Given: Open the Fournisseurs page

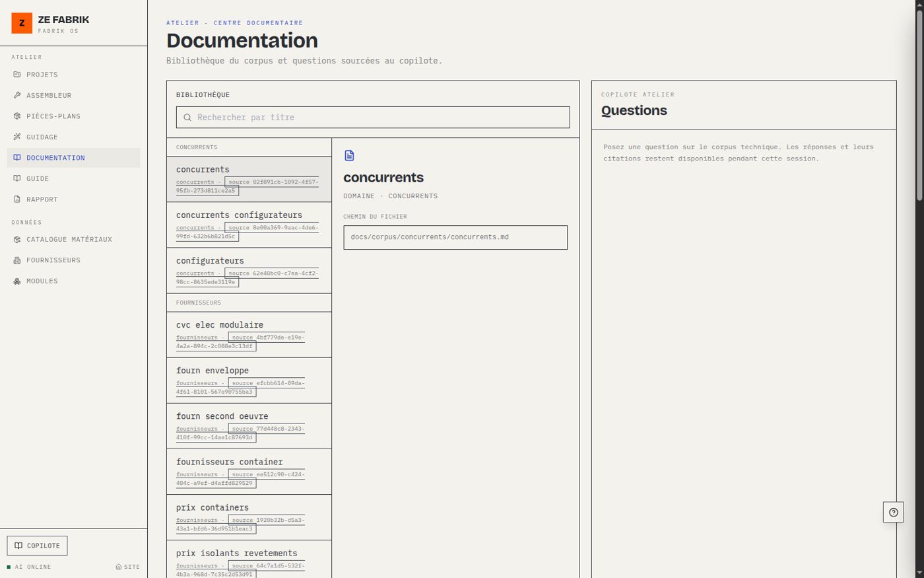Looking at the screenshot, I should tap(74, 260).
